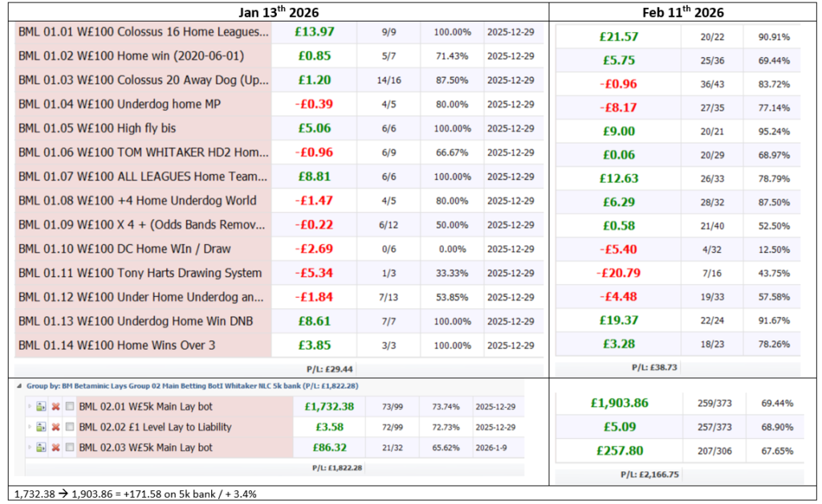
Task: Tick the BML 02.02 £1 Level checkbox
Action: point(70,427)
